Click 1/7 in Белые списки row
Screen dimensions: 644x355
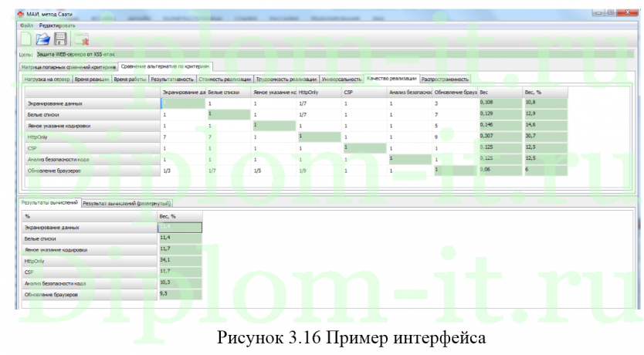pyautogui.click(x=318, y=114)
